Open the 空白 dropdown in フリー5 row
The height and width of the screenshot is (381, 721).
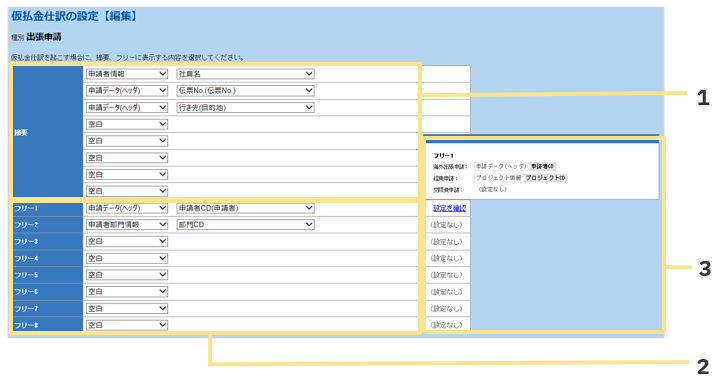pos(126,275)
